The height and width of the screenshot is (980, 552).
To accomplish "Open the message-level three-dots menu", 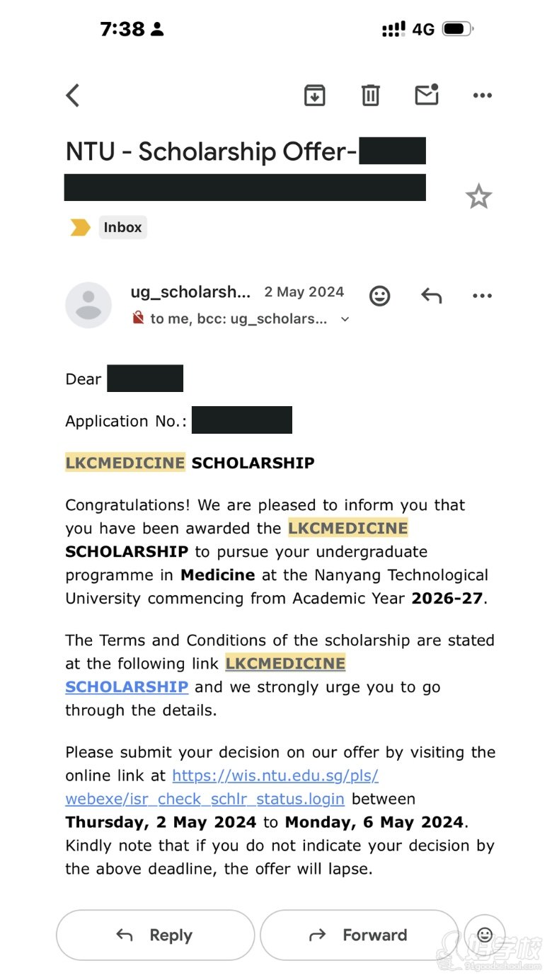I will pos(482,296).
